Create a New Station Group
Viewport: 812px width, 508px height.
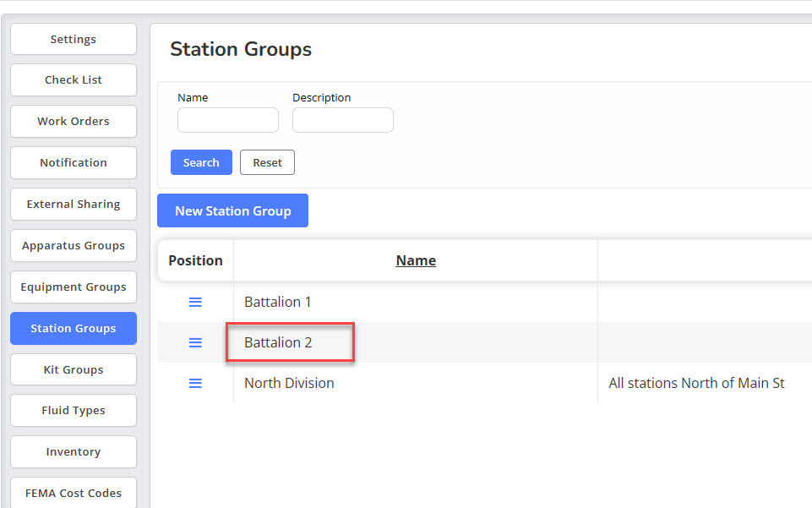point(233,210)
